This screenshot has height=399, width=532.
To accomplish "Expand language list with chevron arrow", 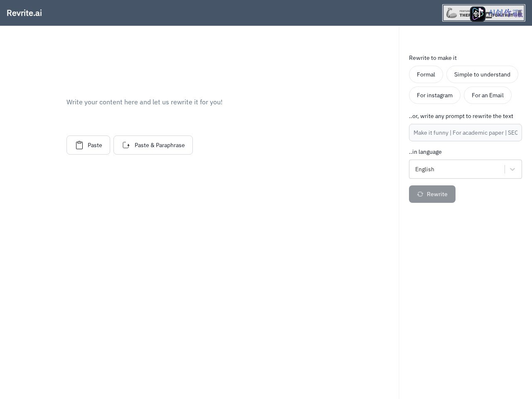I will pyautogui.click(x=512, y=169).
